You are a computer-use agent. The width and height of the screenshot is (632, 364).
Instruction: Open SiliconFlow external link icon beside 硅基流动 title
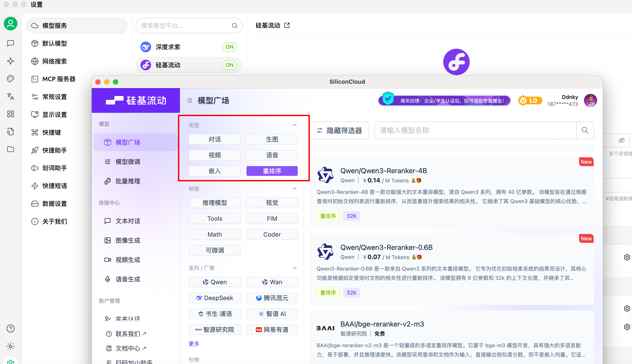287,25
